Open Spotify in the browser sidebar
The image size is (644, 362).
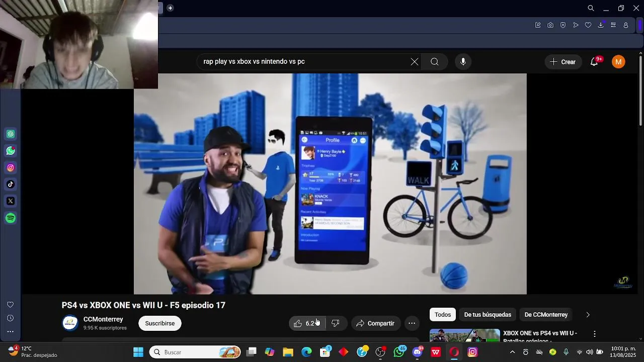pos(11,218)
